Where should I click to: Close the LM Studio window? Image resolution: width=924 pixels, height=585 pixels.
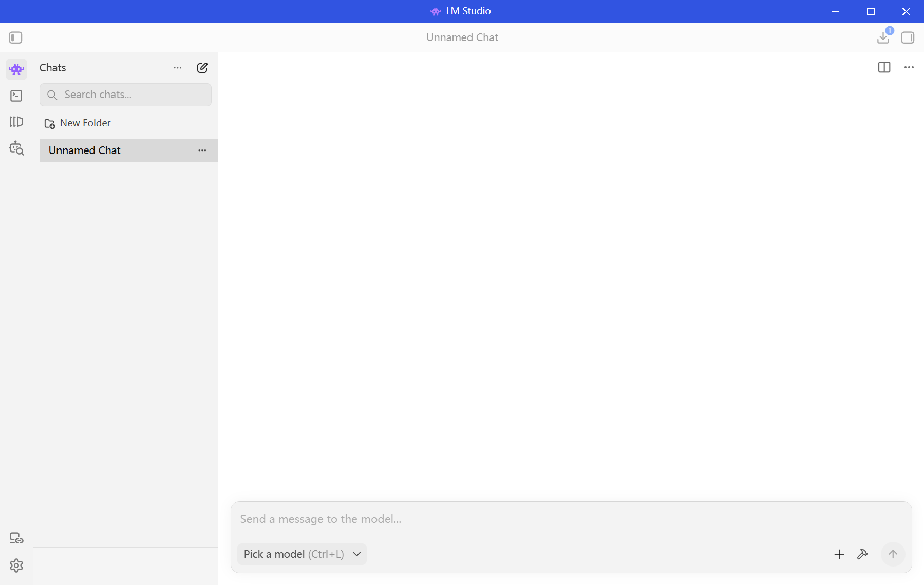coord(906,11)
